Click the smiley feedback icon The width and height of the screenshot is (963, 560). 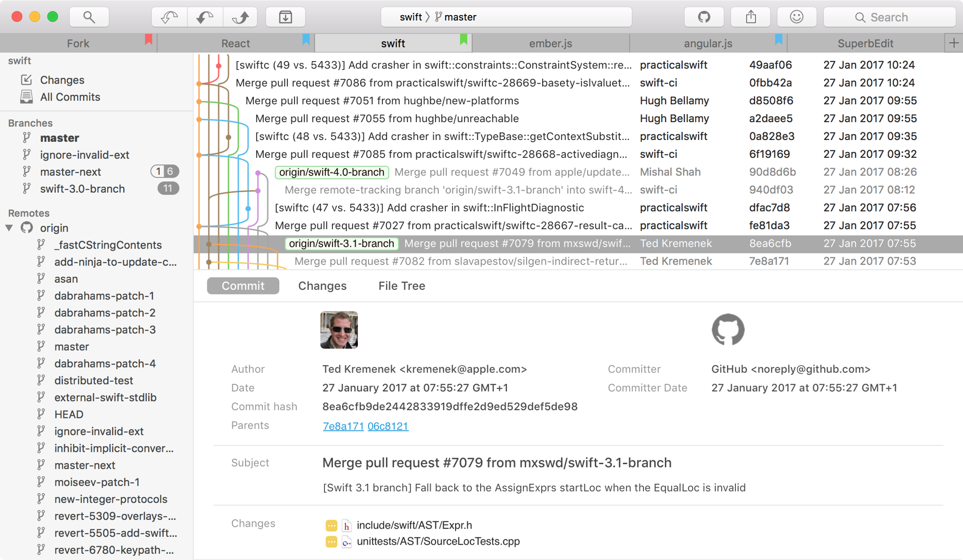coord(797,17)
